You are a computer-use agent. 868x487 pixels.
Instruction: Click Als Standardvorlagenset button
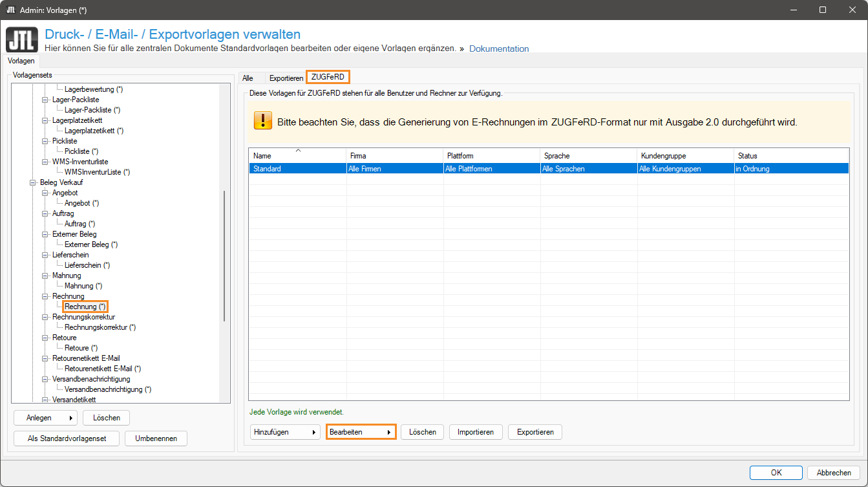point(67,438)
